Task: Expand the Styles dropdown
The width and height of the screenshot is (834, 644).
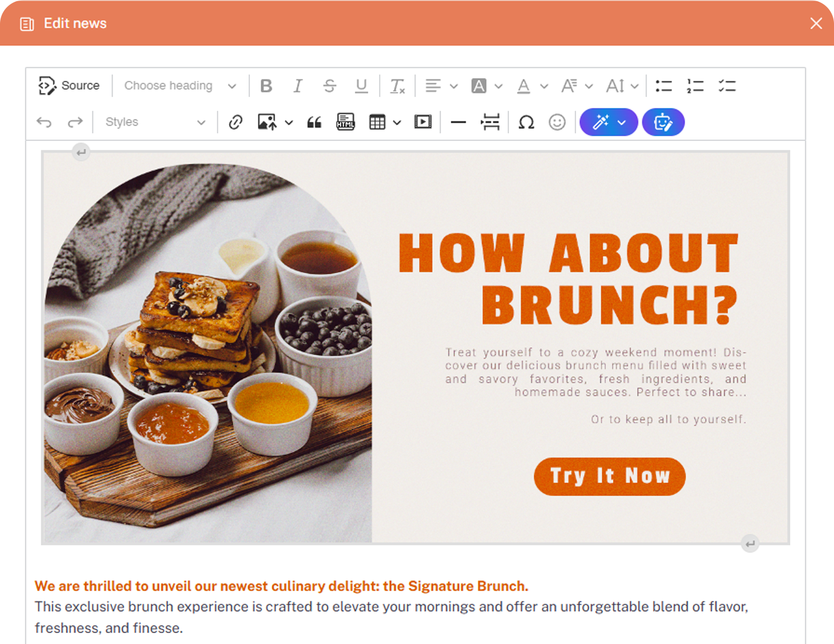Action: point(155,122)
